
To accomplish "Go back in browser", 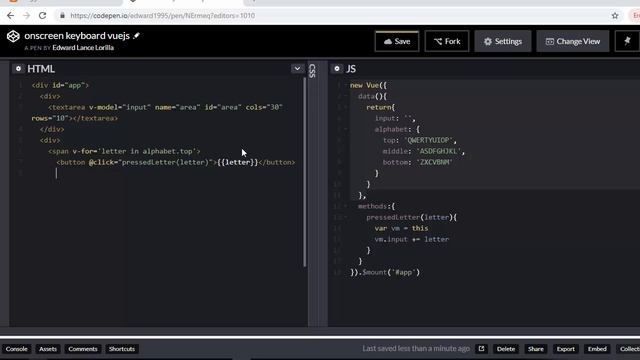I will coord(11,16).
